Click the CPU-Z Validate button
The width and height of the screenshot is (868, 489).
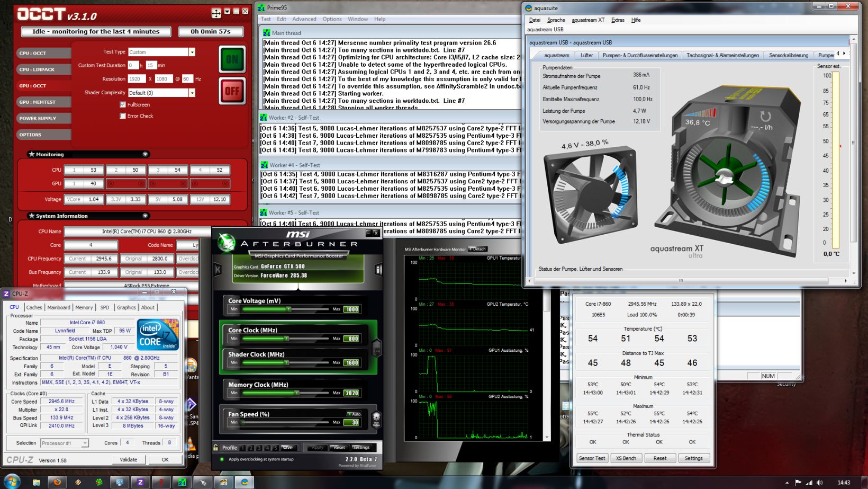point(129,459)
